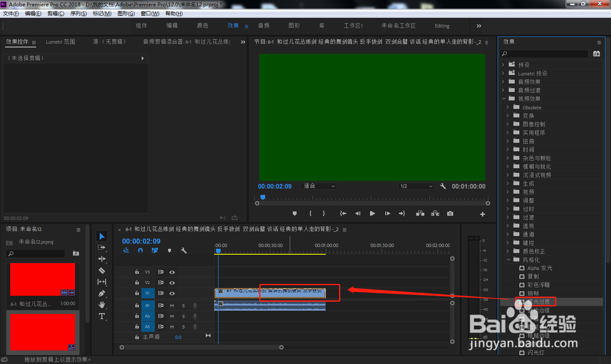The image size is (611, 364).
Task: Go to In point
Action: click(343, 214)
